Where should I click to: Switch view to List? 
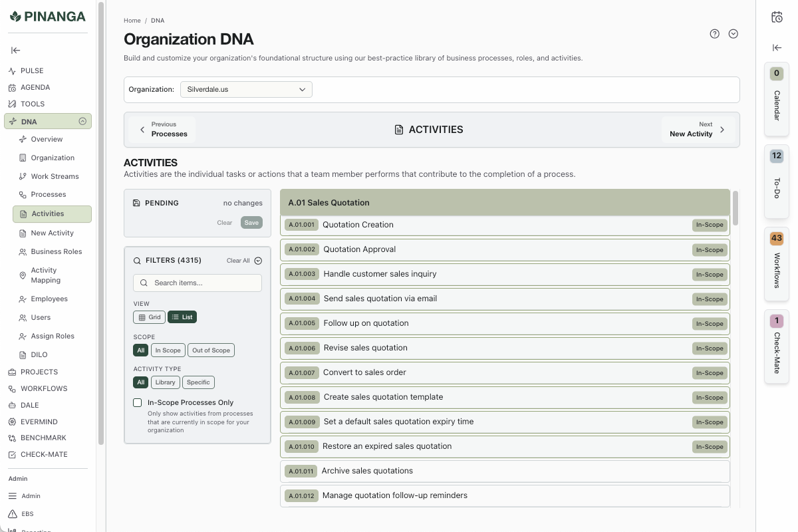coord(182,317)
